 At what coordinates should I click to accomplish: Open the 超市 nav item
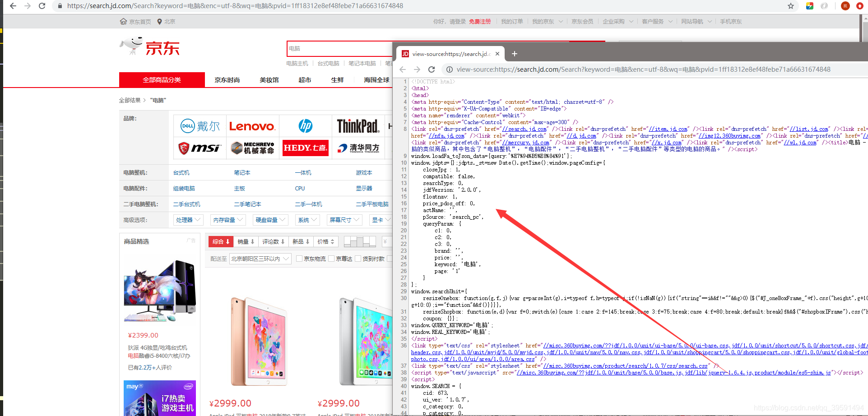point(305,80)
